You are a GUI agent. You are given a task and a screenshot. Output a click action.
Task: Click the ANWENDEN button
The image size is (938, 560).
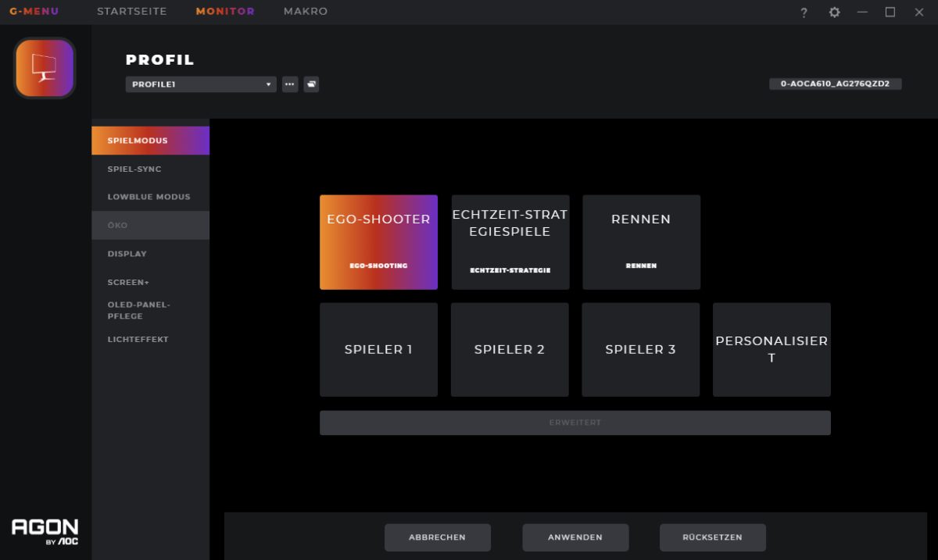click(x=575, y=537)
